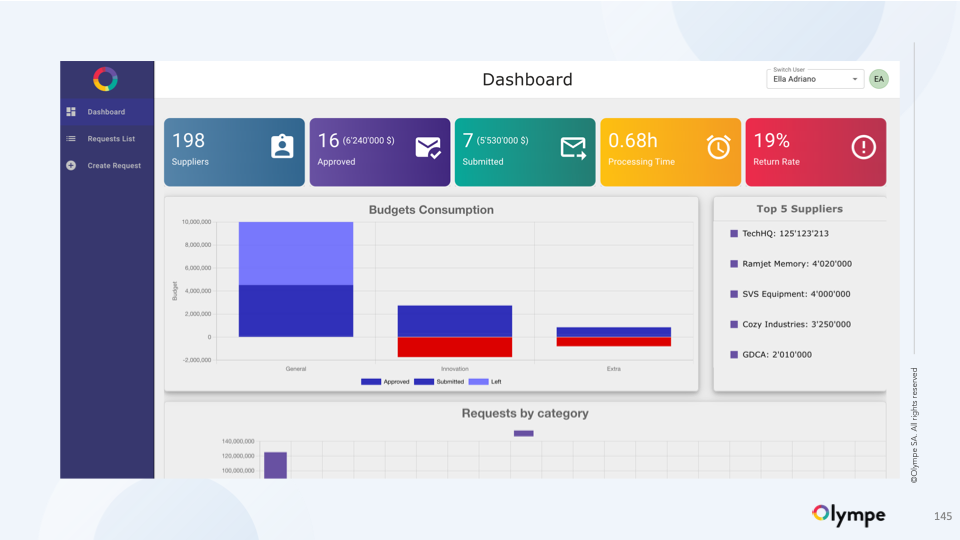Click the Submitted envelope arrow icon

coord(573,148)
